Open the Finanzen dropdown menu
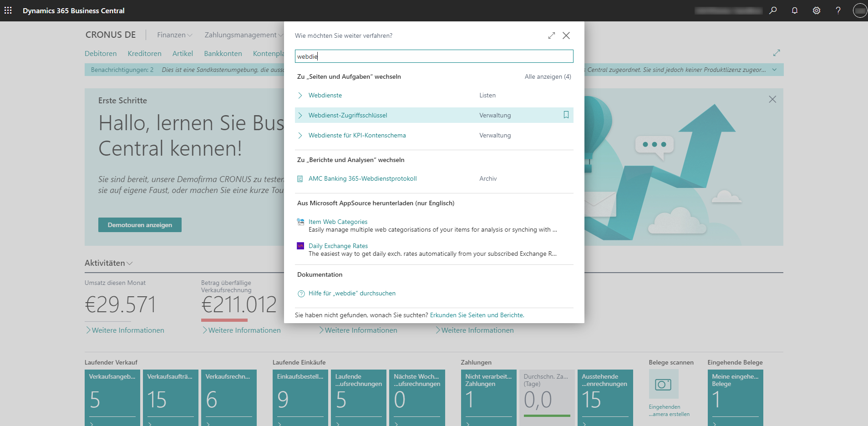The height and width of the screenshot is (426, 868). pyautogui.click(x=175, y=35)
